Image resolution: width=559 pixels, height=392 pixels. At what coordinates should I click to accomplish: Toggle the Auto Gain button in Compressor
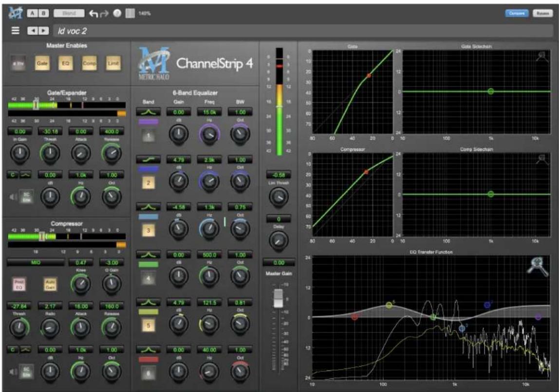(50, 284)
